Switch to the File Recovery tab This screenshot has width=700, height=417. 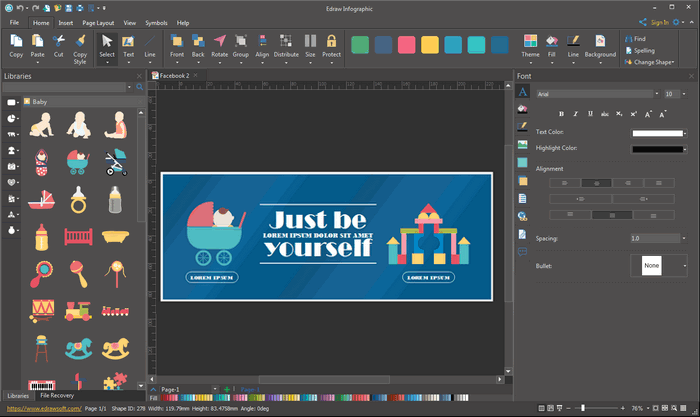(x=57, y=396)
